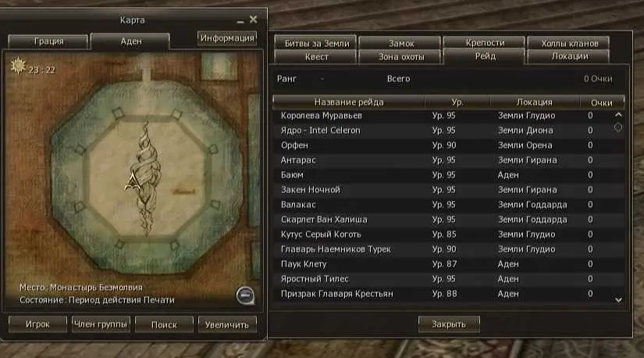644x358 pixels.
Task: Click the zoom-out minus icon on map
Action: tap(245, 295)
